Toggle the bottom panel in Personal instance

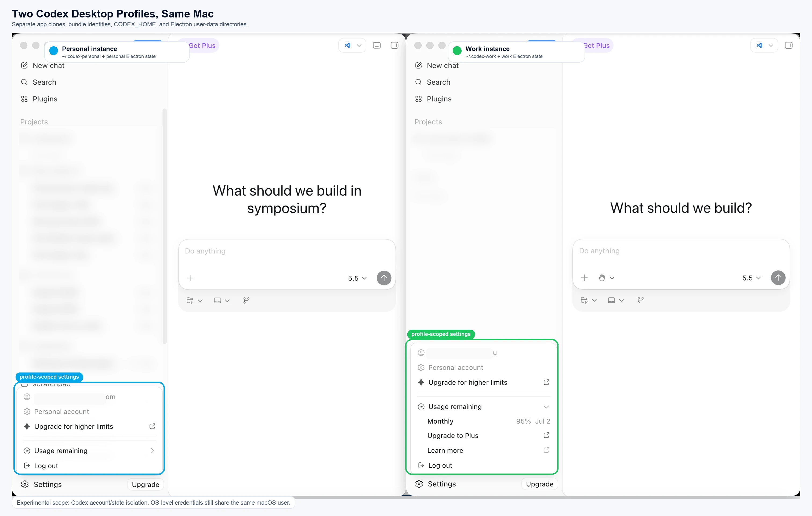pos(377,45)
